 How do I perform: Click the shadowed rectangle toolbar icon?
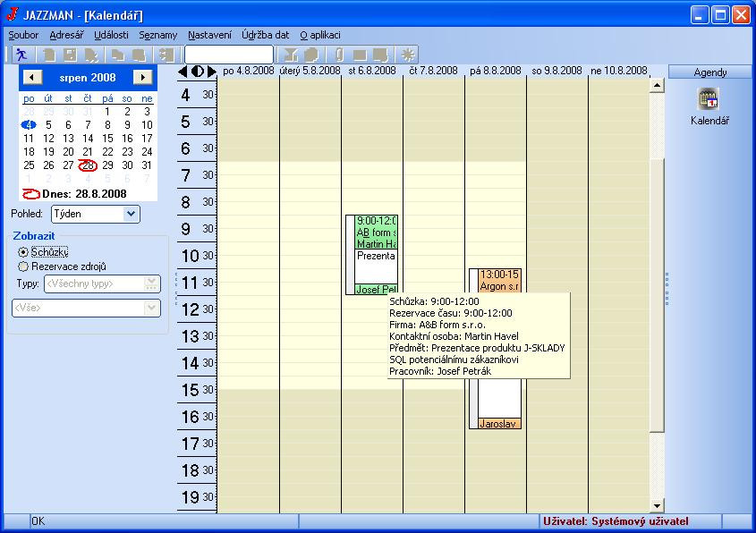(x=381, y=55)
